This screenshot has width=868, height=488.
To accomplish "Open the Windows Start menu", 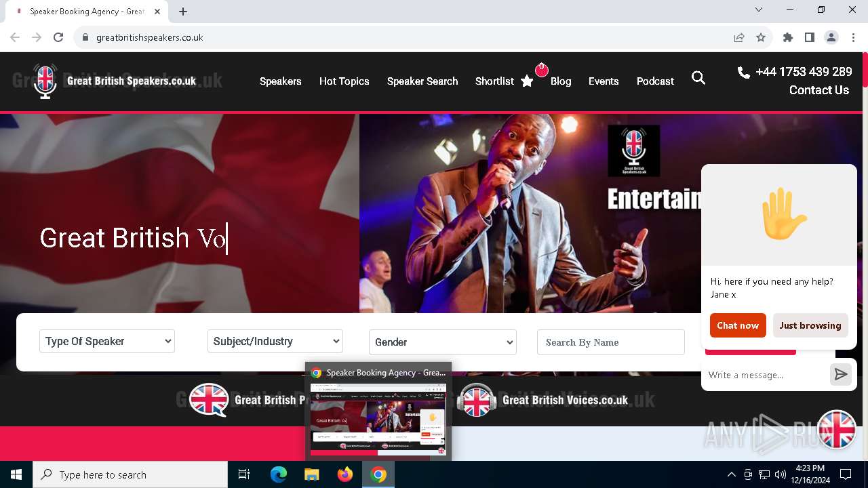I will tap(16, 474).
